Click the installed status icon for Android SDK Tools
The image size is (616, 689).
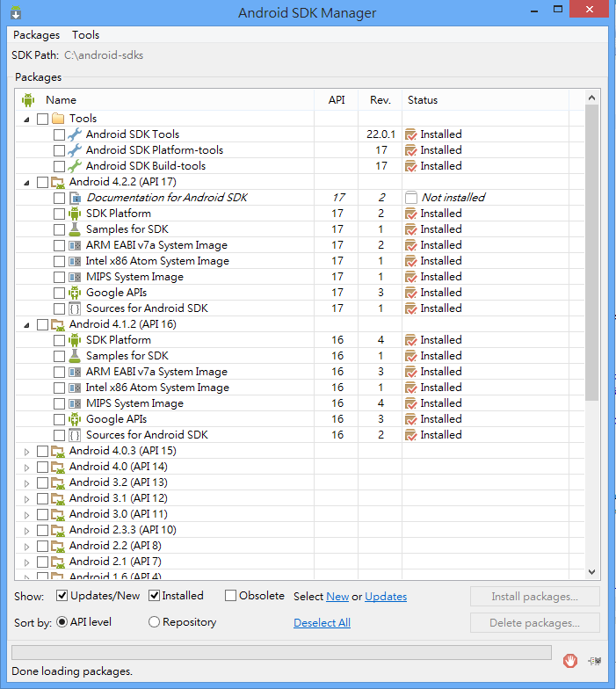click(411, 134)
